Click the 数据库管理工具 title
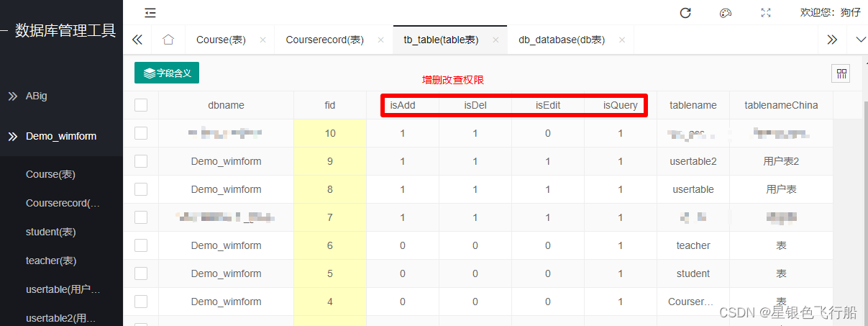This screenshot has width=868, height=326. coord(65,30)
